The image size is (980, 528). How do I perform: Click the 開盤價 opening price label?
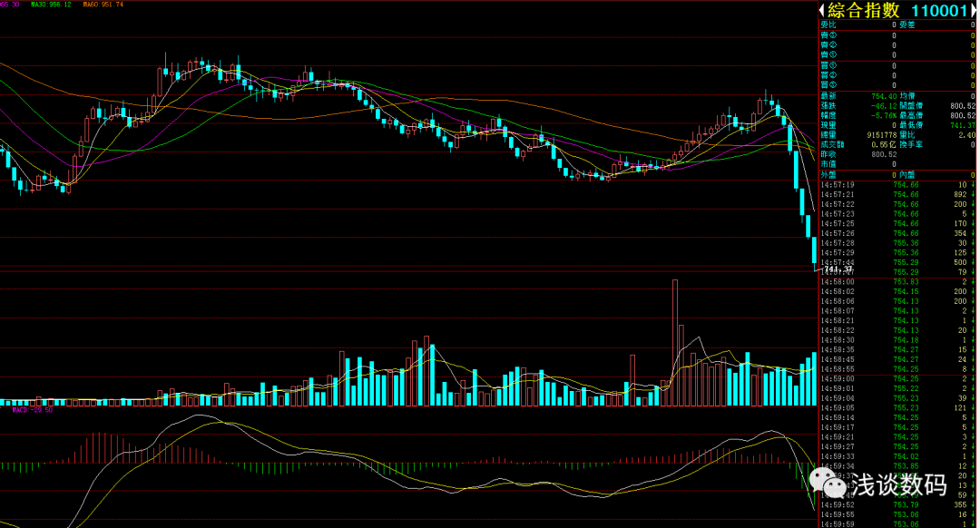point(911,106)
